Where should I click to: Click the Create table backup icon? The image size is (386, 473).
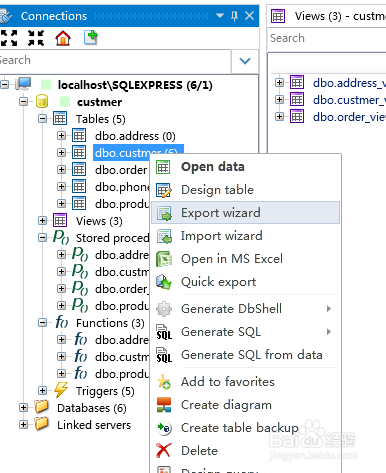164,428
